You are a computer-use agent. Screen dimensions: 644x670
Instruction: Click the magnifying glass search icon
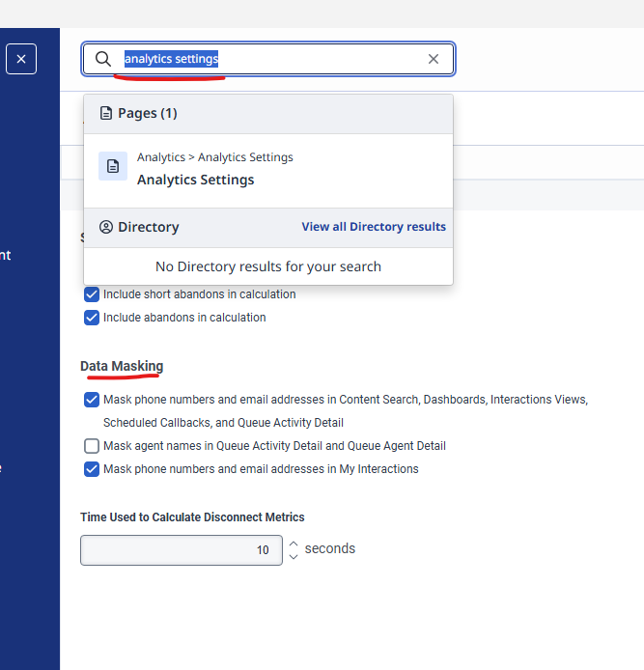click(x=103, y=59)
